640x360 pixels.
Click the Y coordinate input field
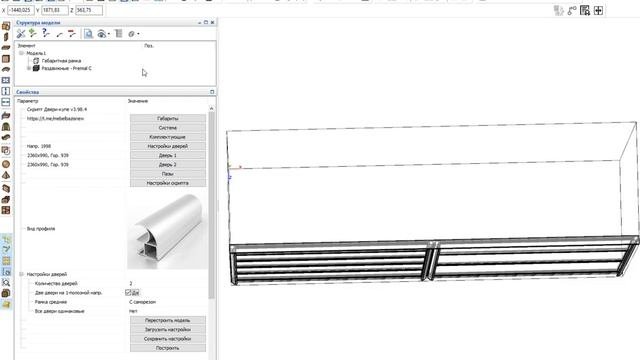click(x=54, y=10)
